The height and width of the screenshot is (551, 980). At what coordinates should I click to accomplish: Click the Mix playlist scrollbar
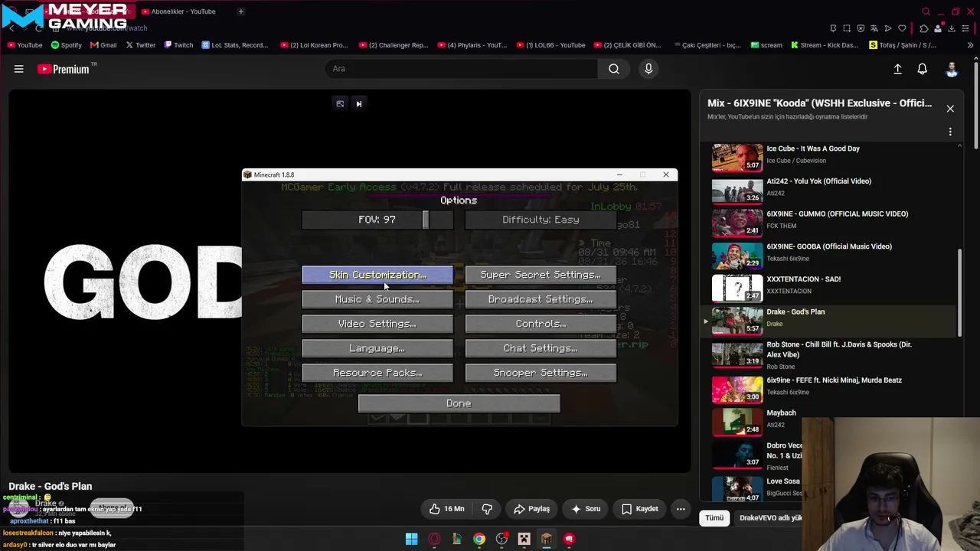click(960, 292)
